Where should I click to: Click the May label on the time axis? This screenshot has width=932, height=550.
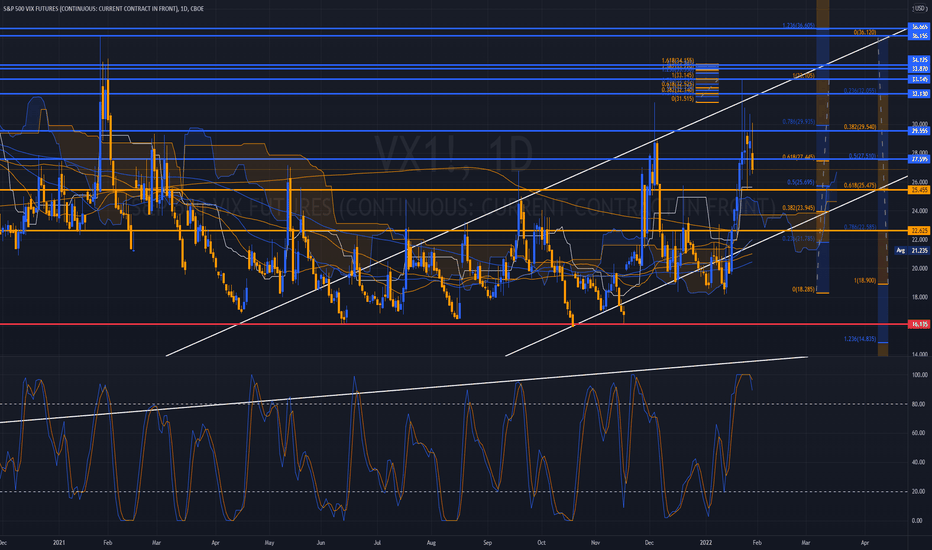pos(269,542)
